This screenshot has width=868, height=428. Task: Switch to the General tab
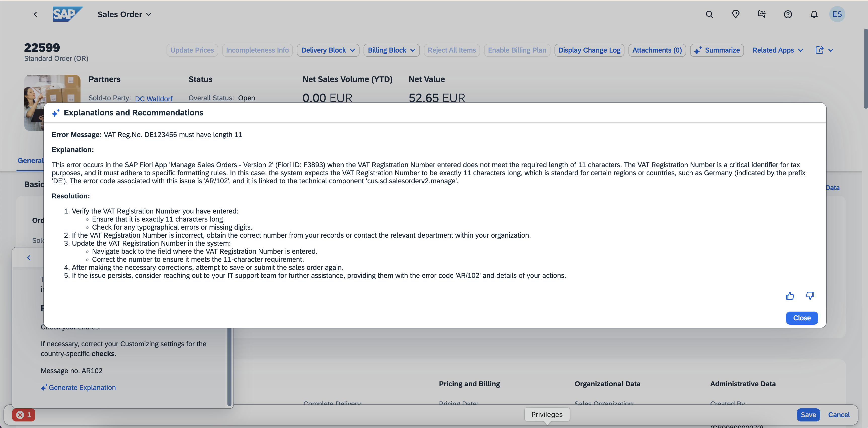pos(30,161)
